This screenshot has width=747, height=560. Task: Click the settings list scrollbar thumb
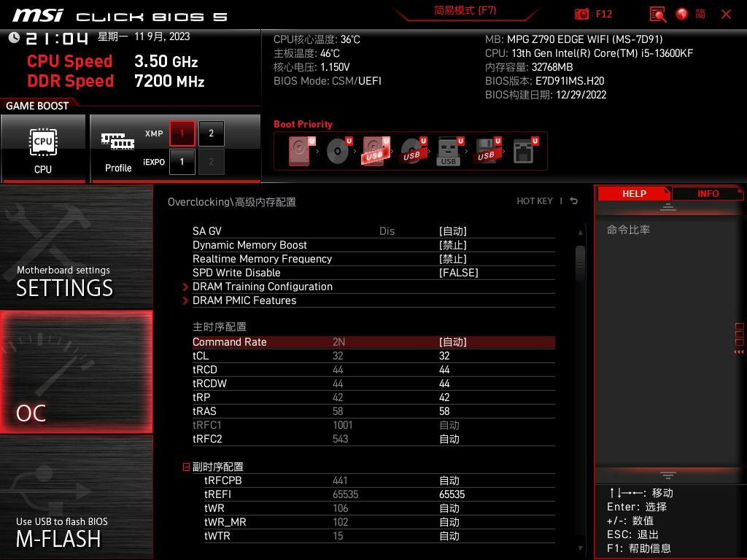580,264
